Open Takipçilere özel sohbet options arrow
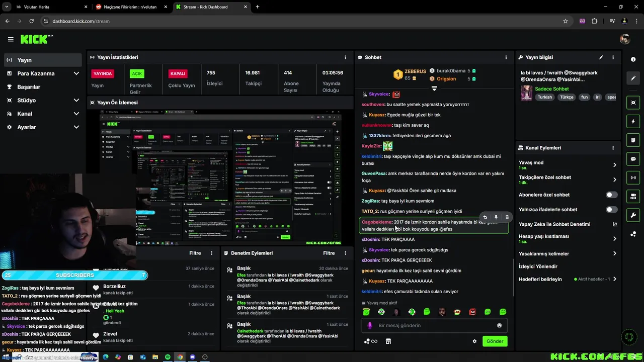The height and width of the screenshot is (362, 644). [614, 179]
